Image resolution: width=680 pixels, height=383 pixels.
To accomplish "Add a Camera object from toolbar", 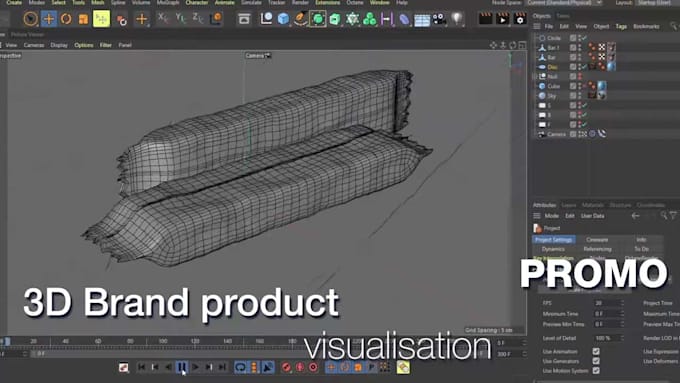I will click(439, 20).
